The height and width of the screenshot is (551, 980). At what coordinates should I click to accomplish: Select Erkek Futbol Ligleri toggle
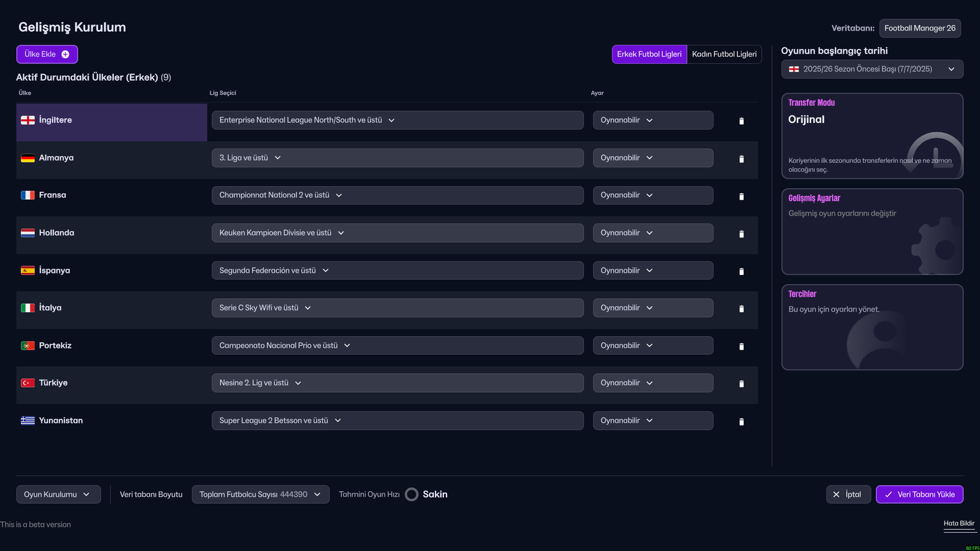coord(649,54)
